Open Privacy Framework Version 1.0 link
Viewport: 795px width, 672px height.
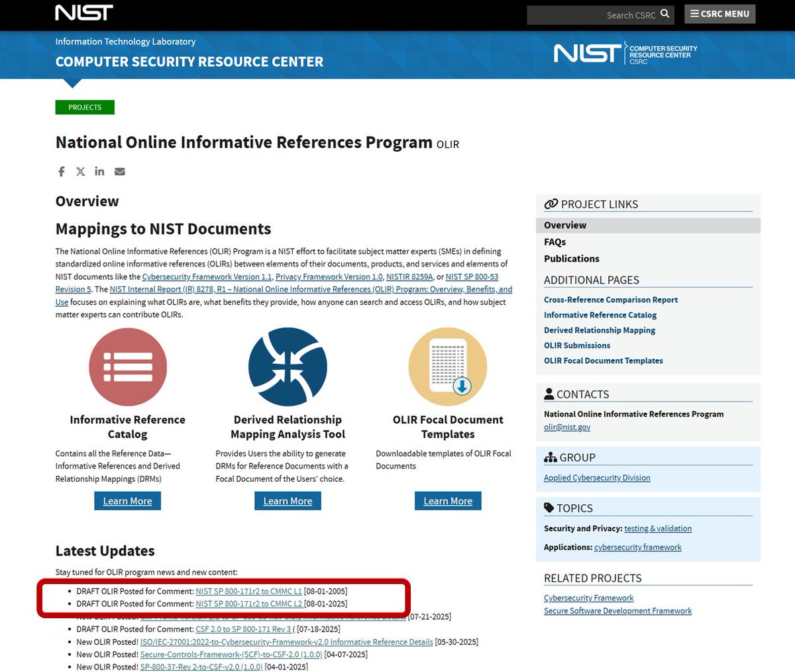(x=329, y=277)
